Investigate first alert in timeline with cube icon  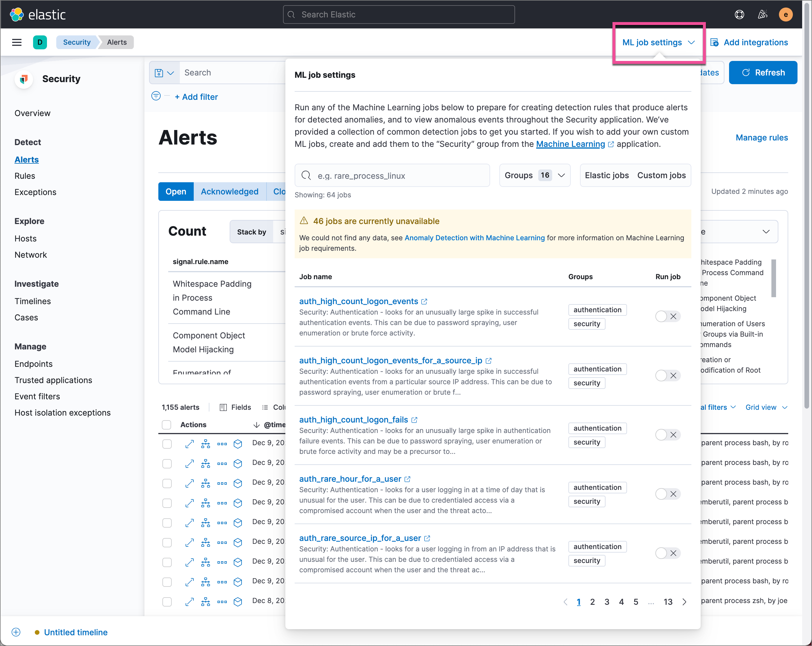pos(238,444)
